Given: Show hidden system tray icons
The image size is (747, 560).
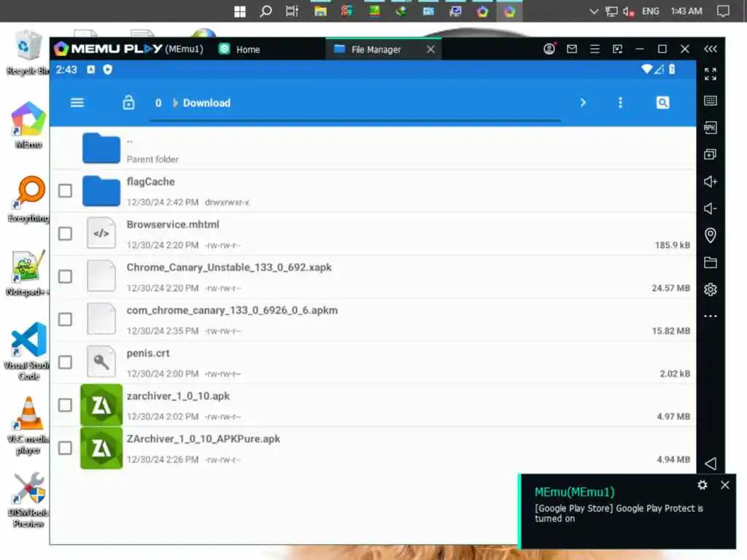Looking at the screenshot, I should tap(594, 11).
